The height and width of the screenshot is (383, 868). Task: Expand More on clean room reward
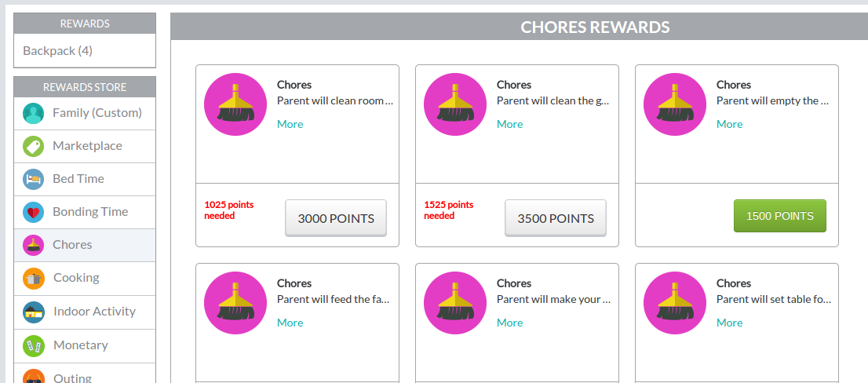tap(290, 124)
